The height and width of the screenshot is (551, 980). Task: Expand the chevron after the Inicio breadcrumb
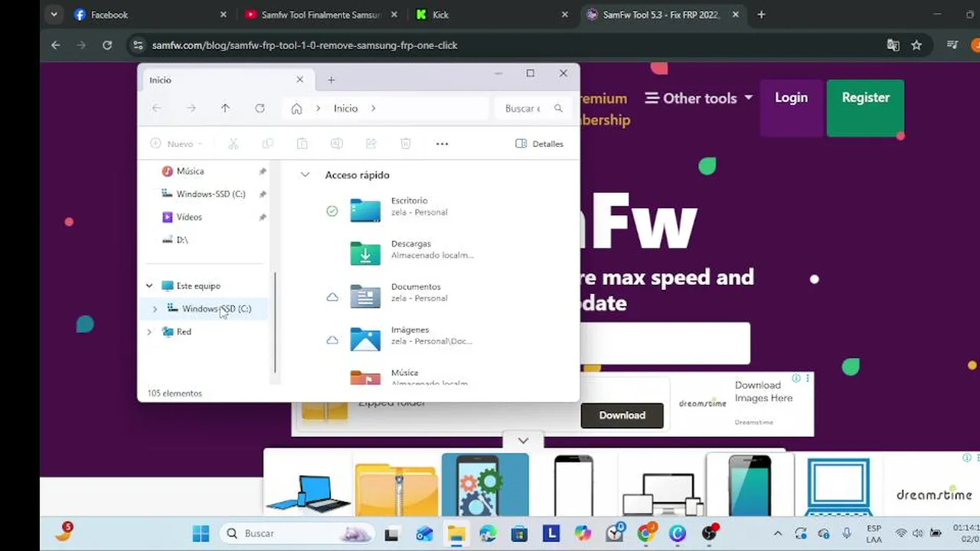(373, 109)
